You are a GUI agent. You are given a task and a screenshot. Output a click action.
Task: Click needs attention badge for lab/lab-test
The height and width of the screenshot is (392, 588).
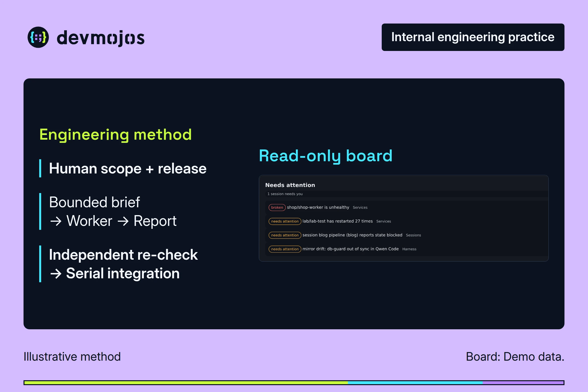(x=285, y=221)
